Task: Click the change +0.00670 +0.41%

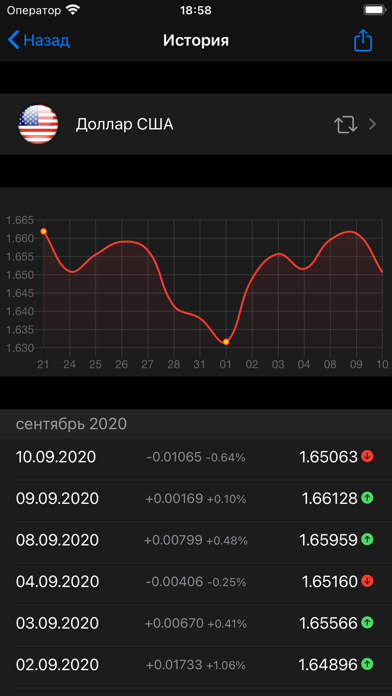Action: coord(196,624)
